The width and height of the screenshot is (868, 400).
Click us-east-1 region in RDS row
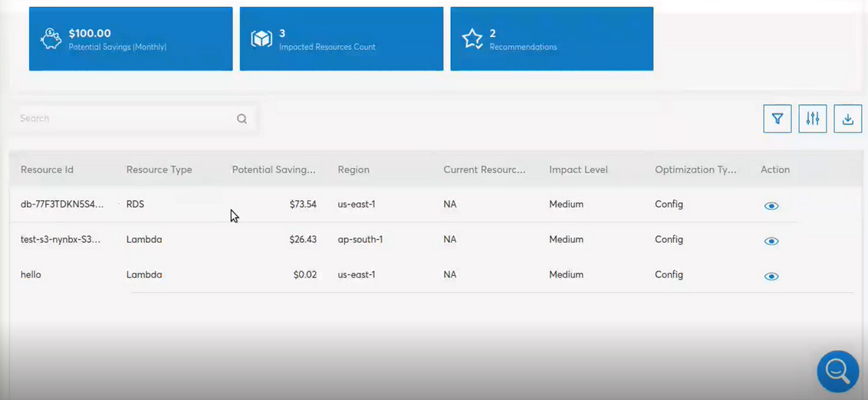click(357, 204)
